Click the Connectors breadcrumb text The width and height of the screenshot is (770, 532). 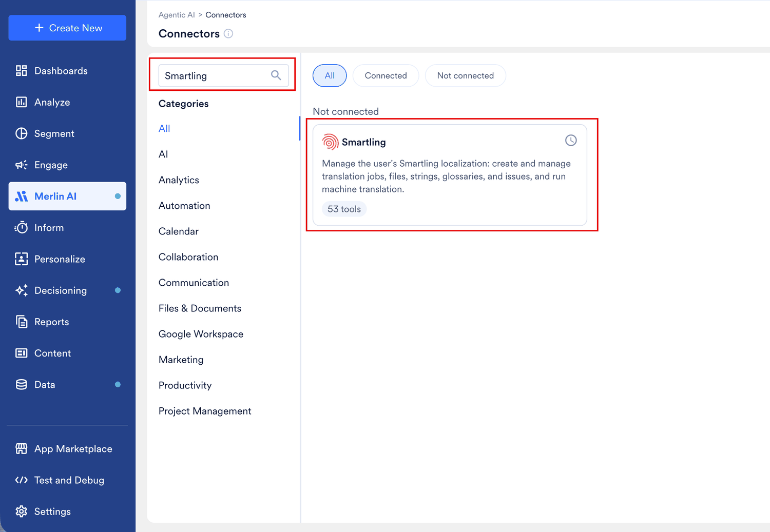[x=226, y=15]
